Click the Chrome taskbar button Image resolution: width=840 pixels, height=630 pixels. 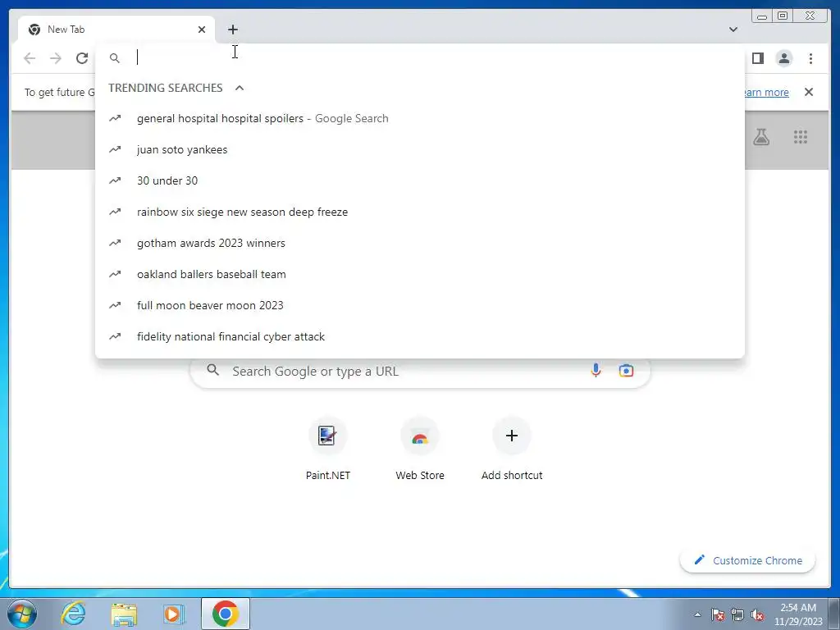pos(225,614)
